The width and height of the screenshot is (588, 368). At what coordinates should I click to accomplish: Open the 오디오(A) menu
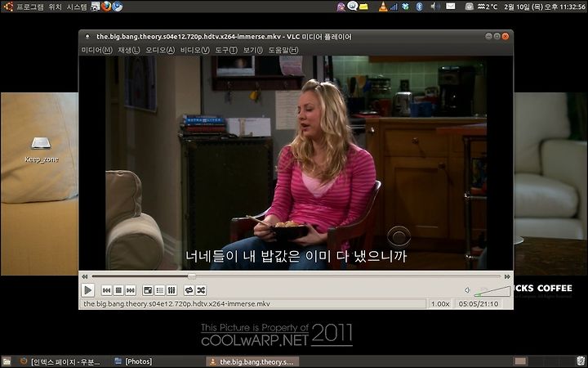[160, 50]
